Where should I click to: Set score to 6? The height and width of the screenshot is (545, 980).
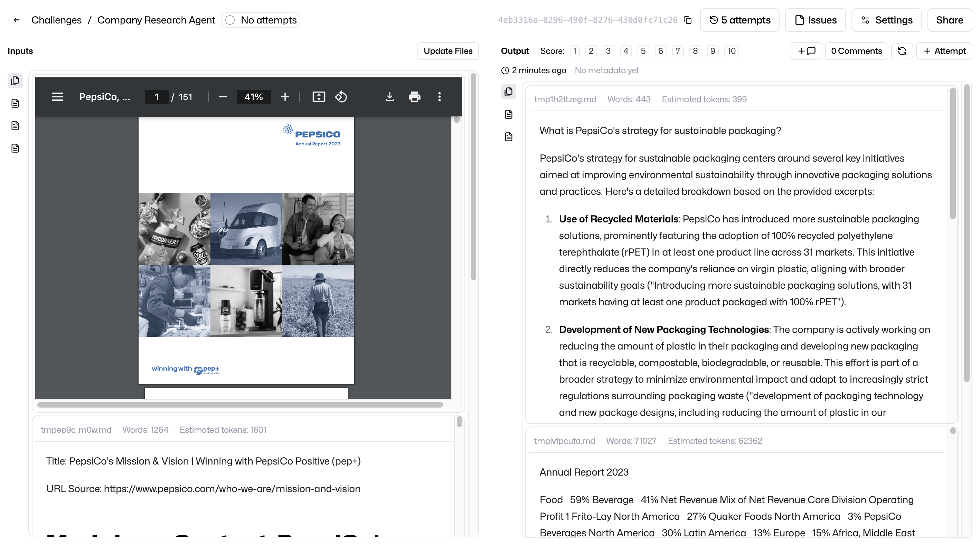(x=660, y=51)
